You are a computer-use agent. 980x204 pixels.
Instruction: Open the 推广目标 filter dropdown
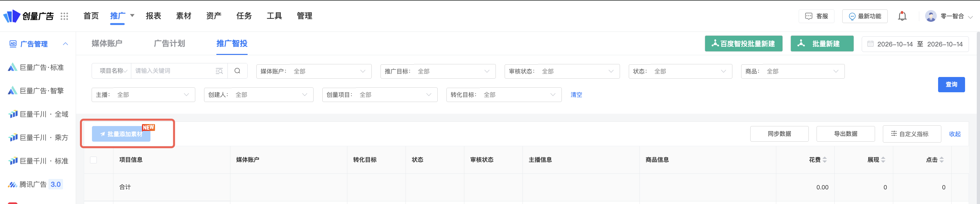(x=438, y=71)
